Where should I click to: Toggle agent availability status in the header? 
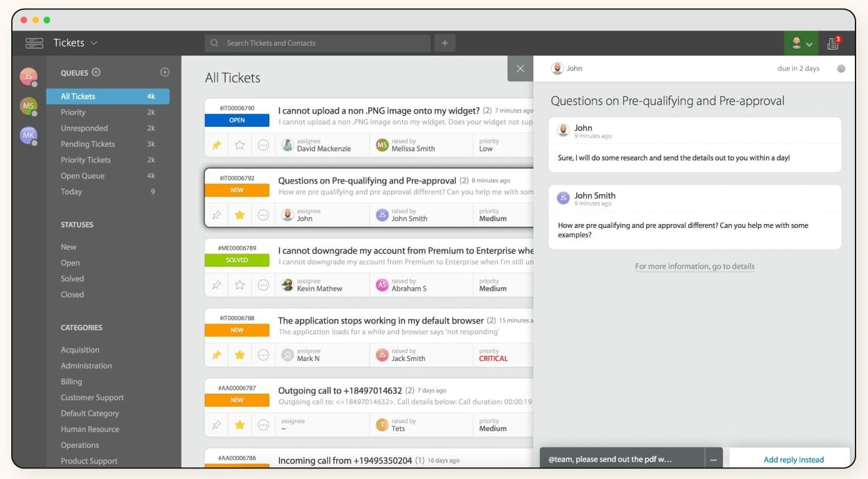coord(796,42)
